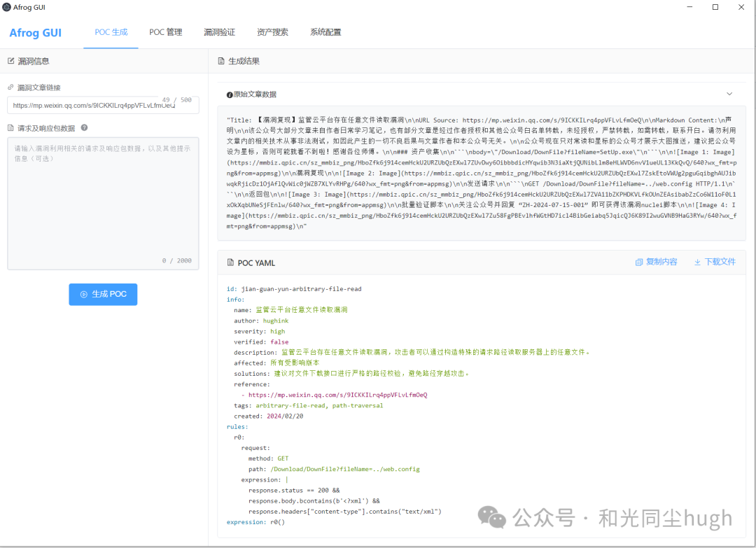Click the created date 2024/02/20
The width and height of the screenshot is (756, 548).
coord(285,416)
